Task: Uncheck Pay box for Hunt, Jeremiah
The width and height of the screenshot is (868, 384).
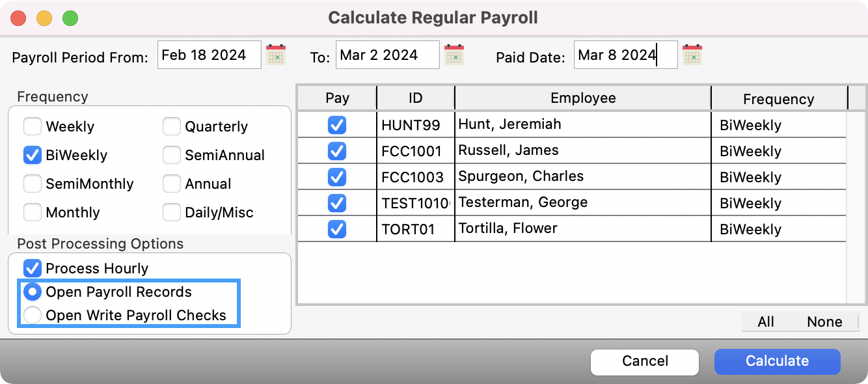Action: pyautogui.click(x=337, y=125)
